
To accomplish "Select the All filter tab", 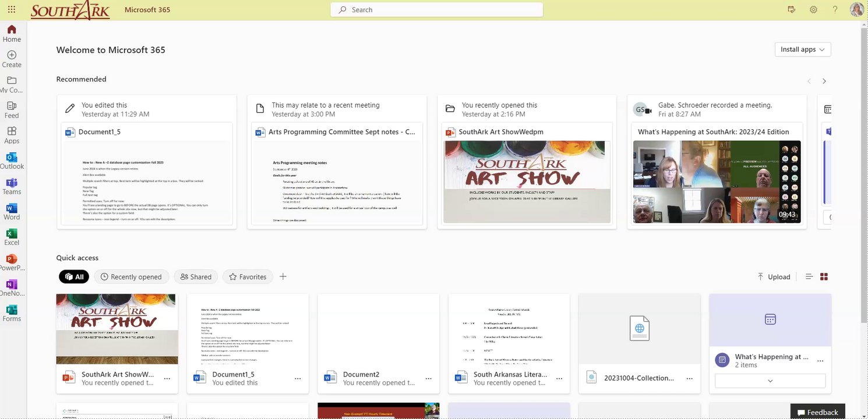I will pyautogui.click(x=74, y=277).
